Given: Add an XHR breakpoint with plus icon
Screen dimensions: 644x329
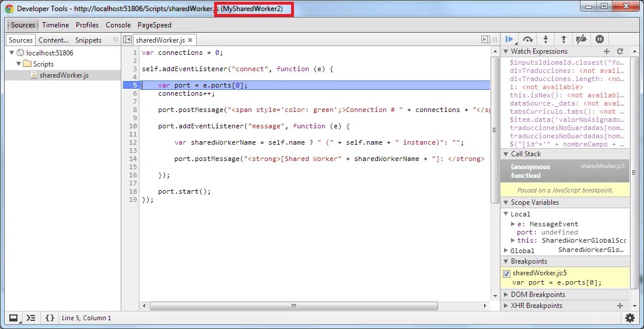Looking at the screenshot, I should pyautogui.click(x=620, y=306).
